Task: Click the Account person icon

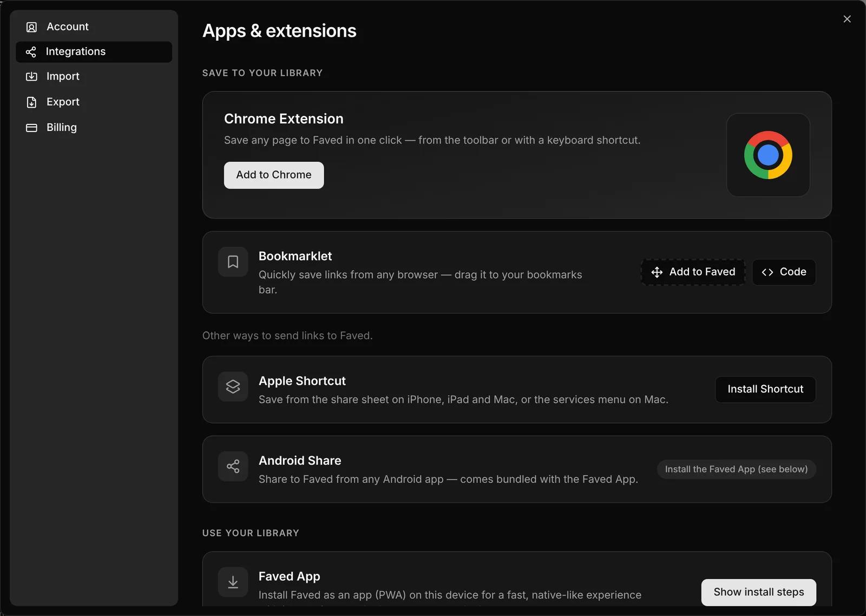Action: pos(32,27)
